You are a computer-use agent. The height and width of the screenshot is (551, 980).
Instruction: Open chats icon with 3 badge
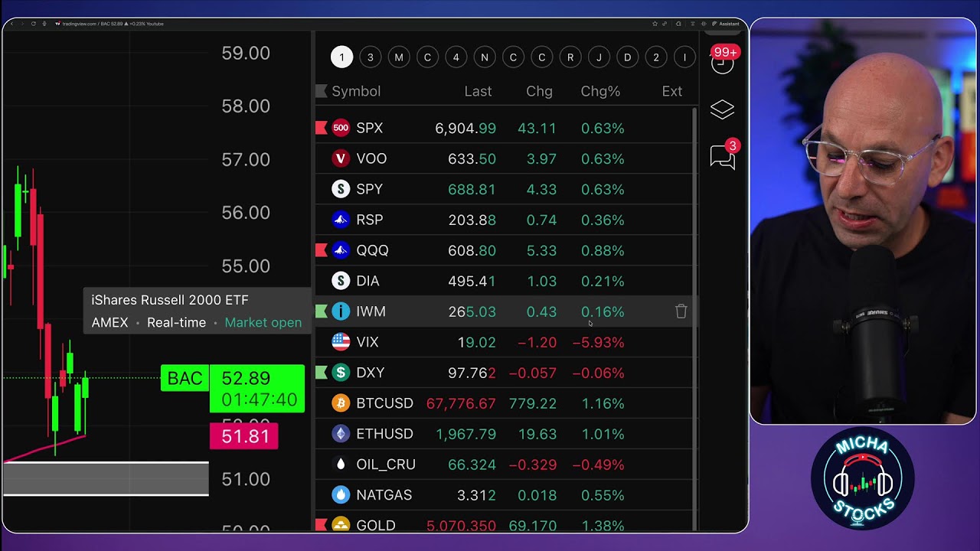(723, 155)
